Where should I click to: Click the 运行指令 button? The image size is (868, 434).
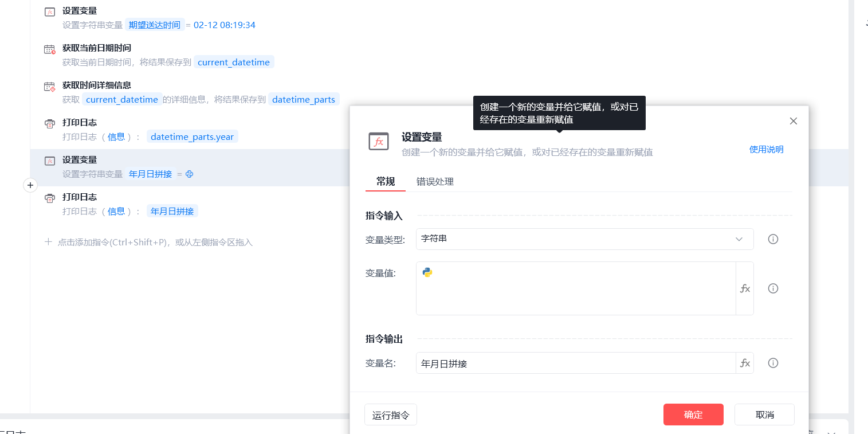coord(391,415)
